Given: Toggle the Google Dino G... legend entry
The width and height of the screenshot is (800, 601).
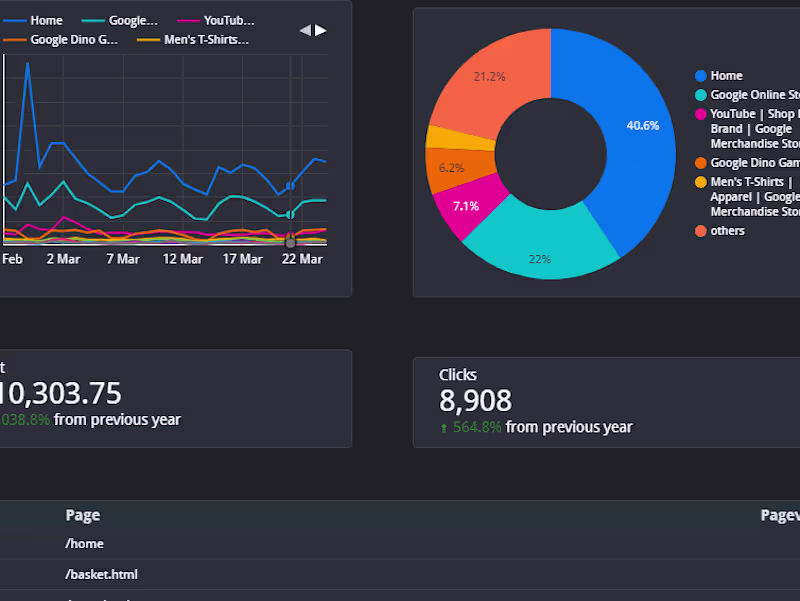Looking at the screenshot, I should [60, 40].
